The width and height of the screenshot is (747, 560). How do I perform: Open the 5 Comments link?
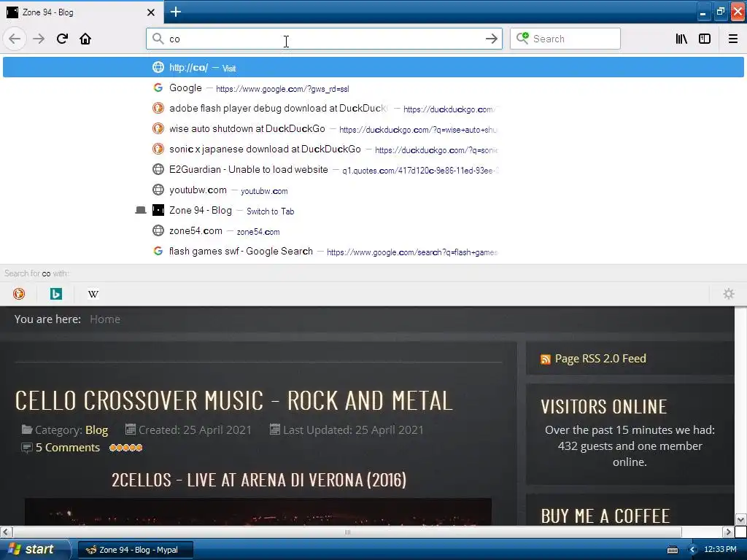click(68, 448)
